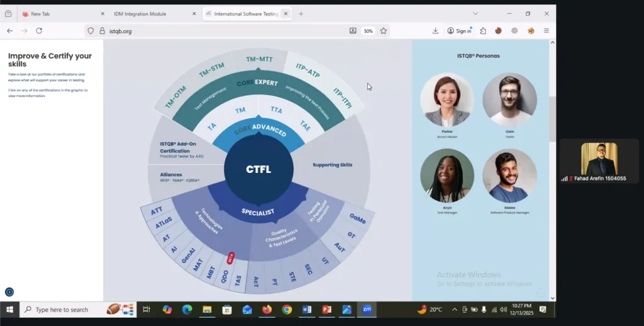Click the Supporting Skills segment
This screenshot has height=326, width=644.
pyautogui.click(x=332, y=165)
